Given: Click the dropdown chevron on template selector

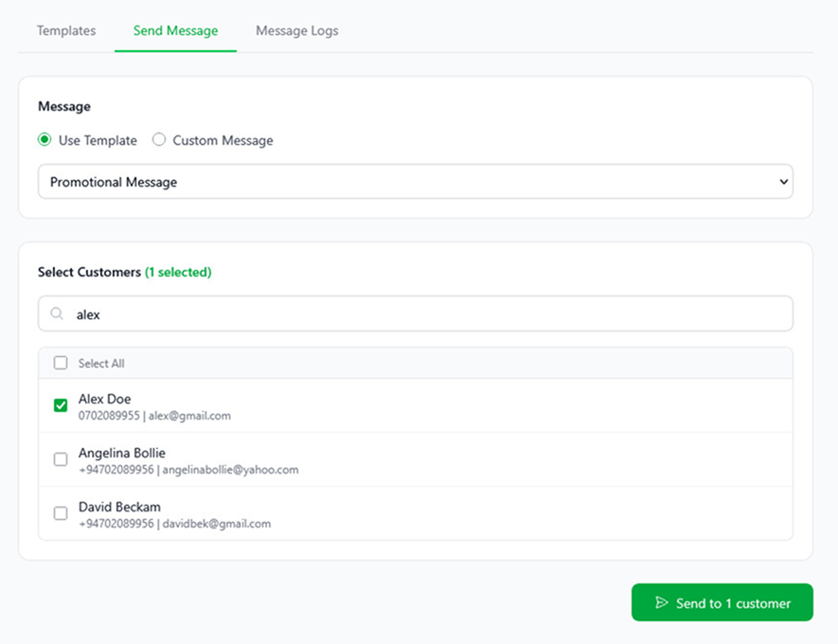Looking at the screenshot, I should (782, 181).
